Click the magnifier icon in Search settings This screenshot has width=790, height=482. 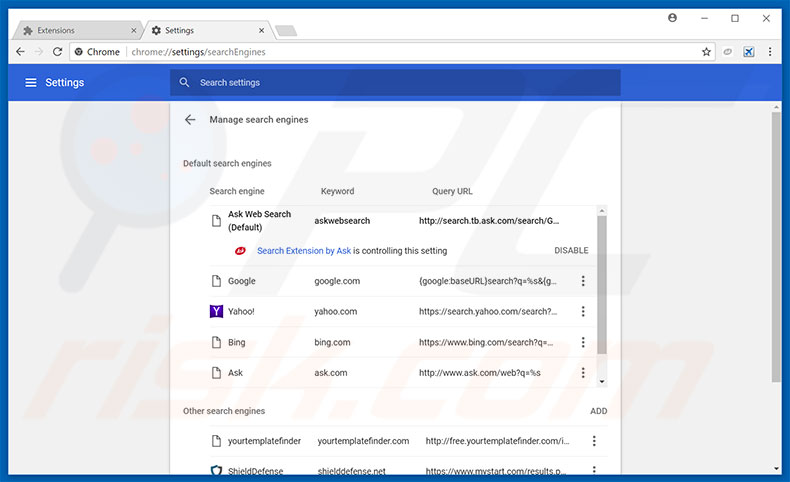(x=184, y=82)
